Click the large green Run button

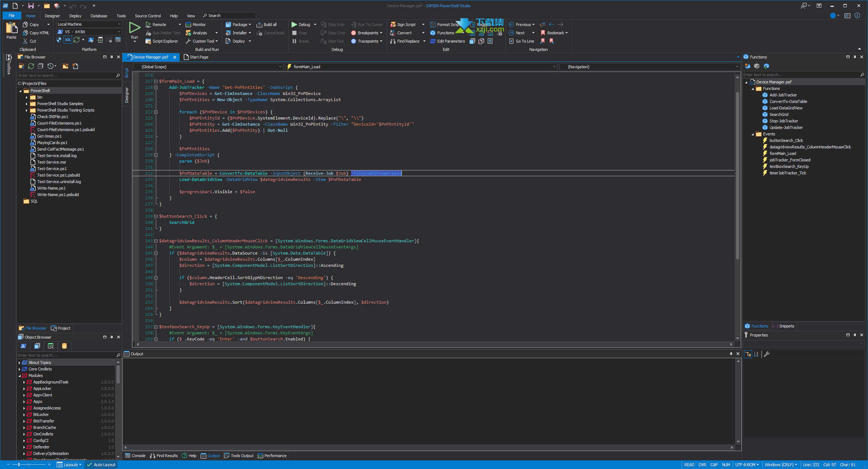(135, 28)
